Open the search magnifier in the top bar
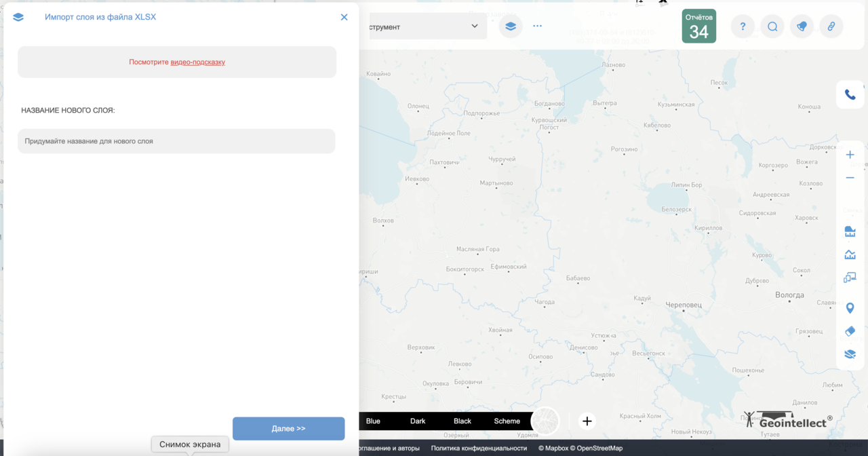 pos(772,26)
